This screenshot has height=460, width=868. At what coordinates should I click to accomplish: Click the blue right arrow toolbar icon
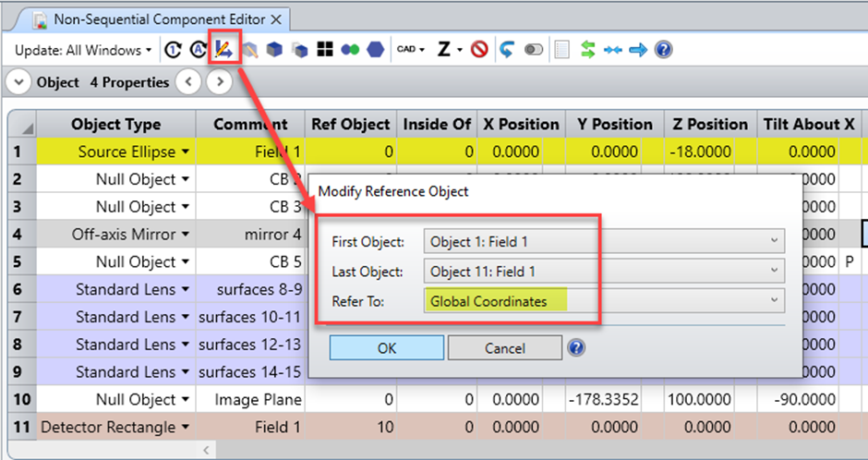click(637, 50)
